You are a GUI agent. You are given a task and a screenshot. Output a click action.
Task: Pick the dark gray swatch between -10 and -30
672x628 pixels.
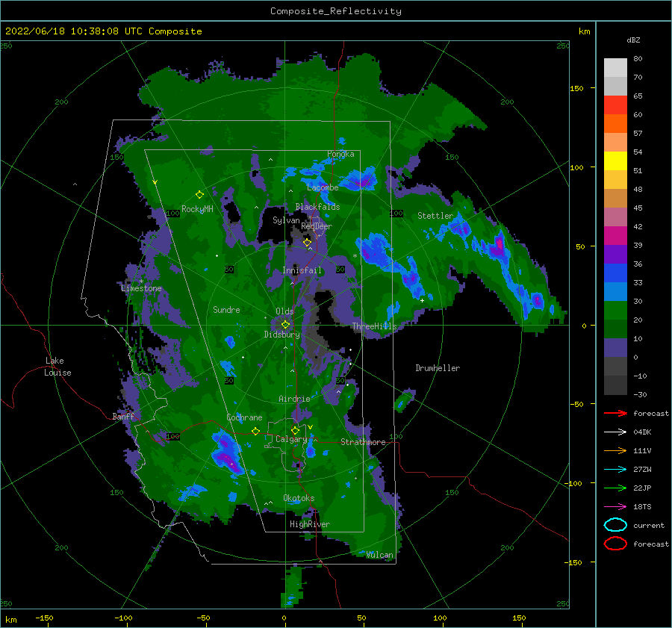tap(615, 385)
